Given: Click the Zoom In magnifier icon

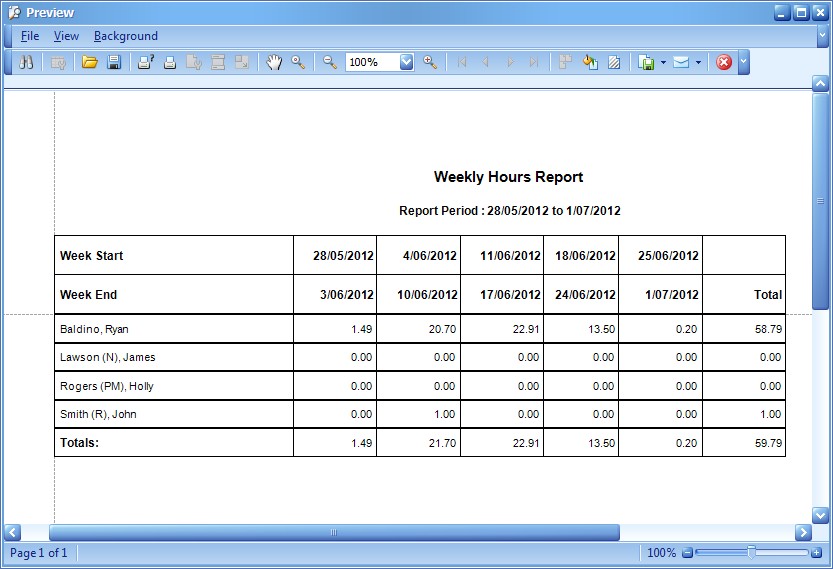Looking at the screenshot, I should tap(430, 62).
